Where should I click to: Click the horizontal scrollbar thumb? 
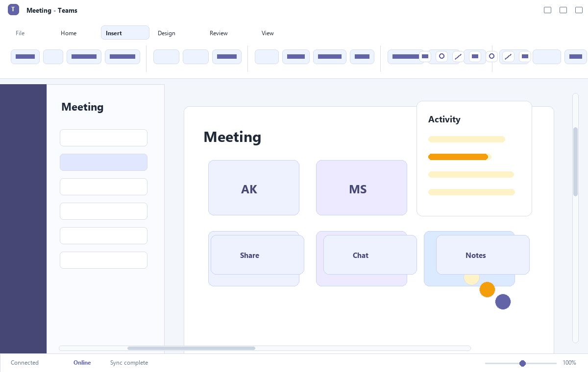click(191, 348)
